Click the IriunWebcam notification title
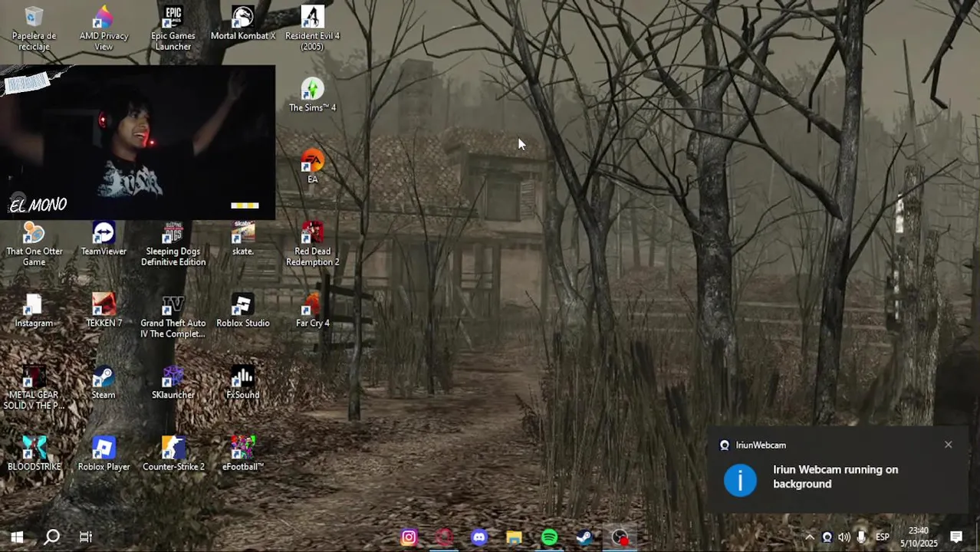The width and height of the screenshot is (980, 552). pos(761,445)
